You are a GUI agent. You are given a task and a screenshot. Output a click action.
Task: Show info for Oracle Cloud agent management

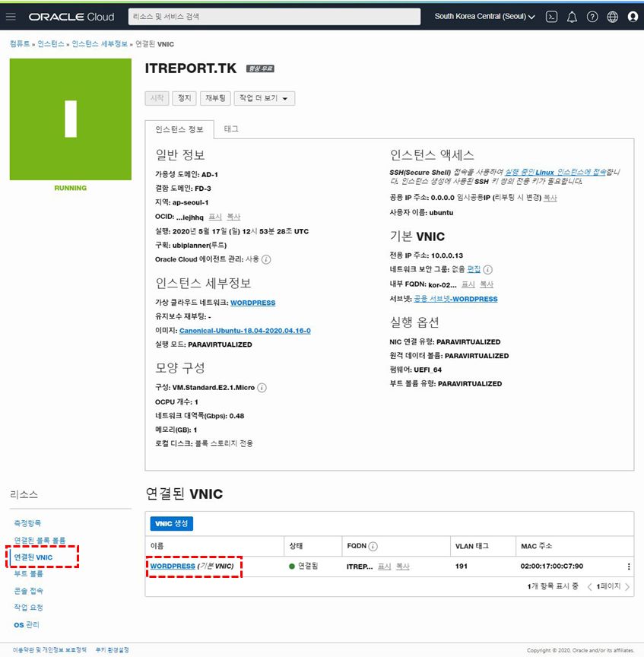pos(266,259)
